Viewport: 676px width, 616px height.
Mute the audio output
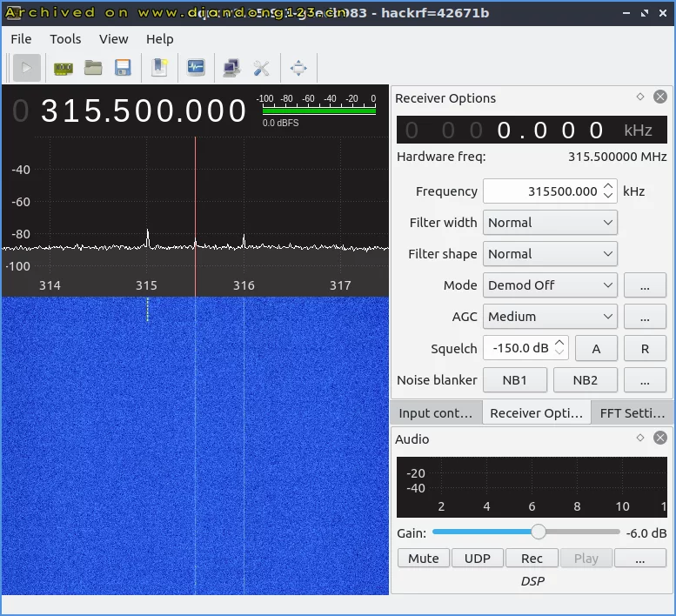(x=424, y=559)
